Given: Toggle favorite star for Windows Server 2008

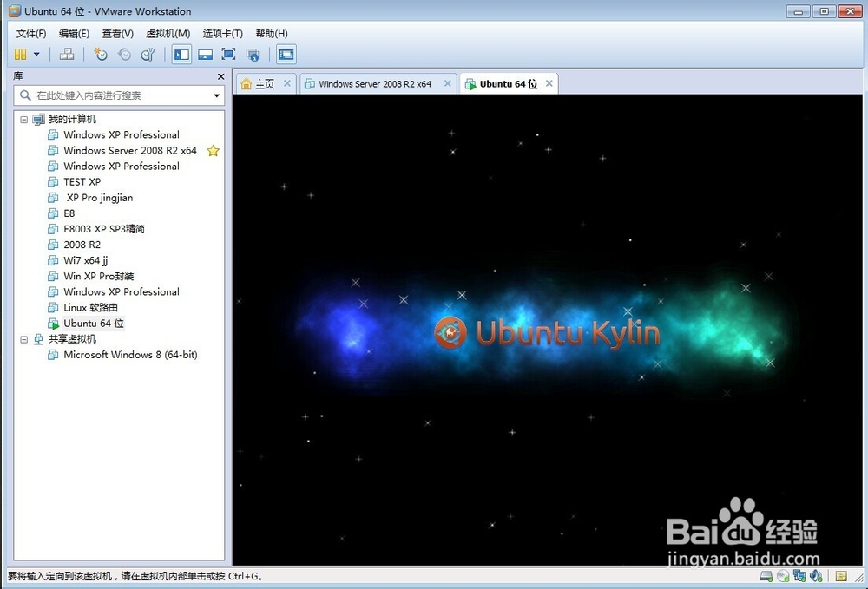Looking at the screenshot, I should click(x=214, y=150).
